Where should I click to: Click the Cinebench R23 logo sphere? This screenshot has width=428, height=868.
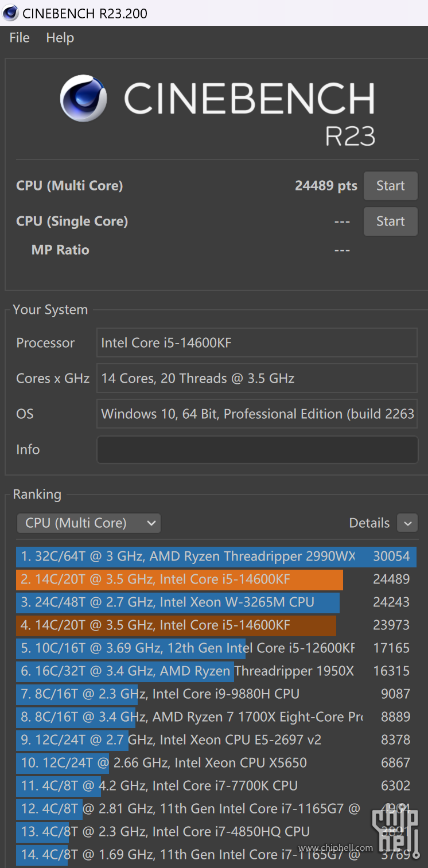(x=84, y=98)
